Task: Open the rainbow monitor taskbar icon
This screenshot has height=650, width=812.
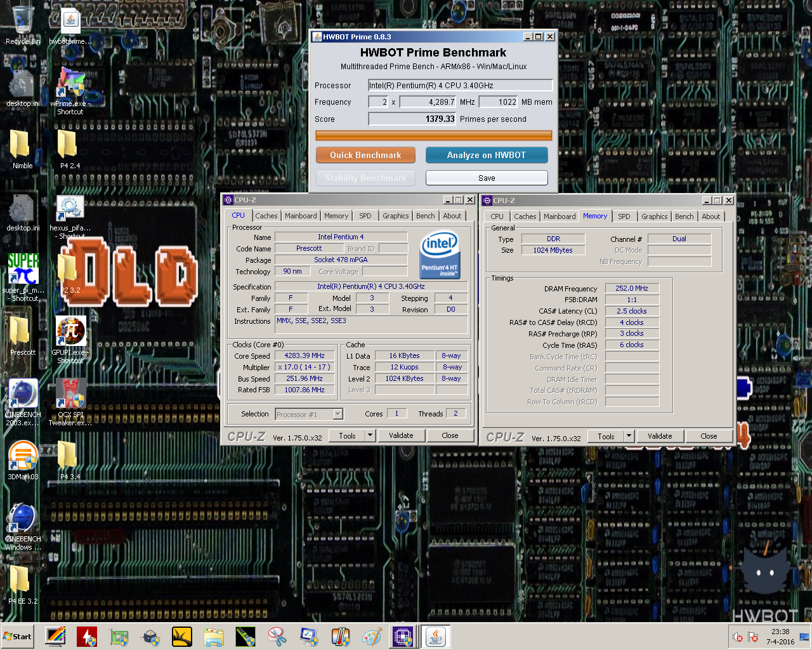Action: pos(55,637)
